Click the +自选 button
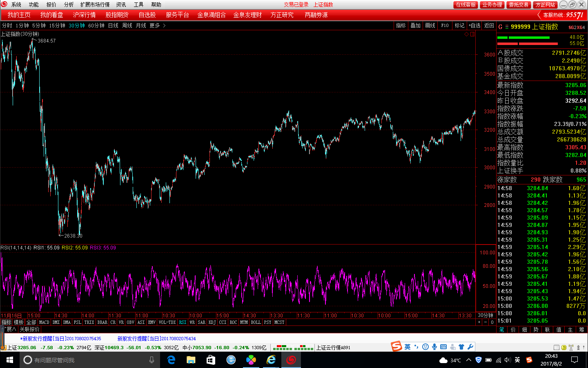This screenshot has width=588, height=368. tap(474, 25)
